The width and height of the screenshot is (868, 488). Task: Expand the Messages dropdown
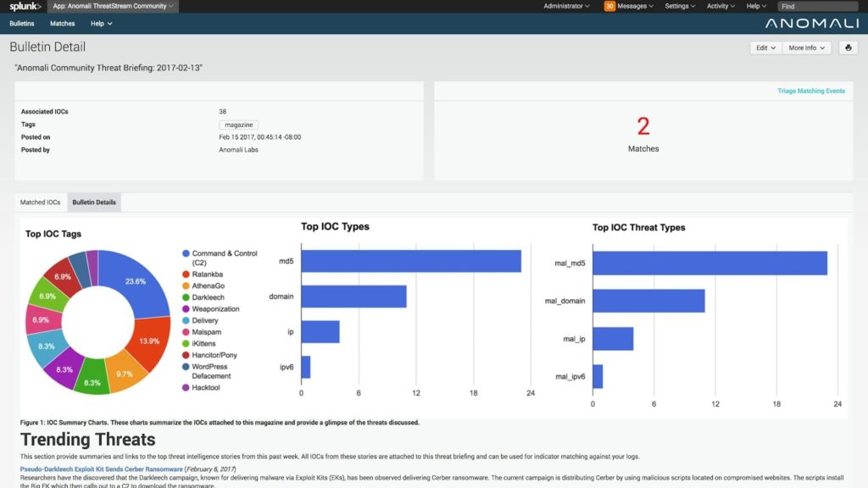coord(635,6)
